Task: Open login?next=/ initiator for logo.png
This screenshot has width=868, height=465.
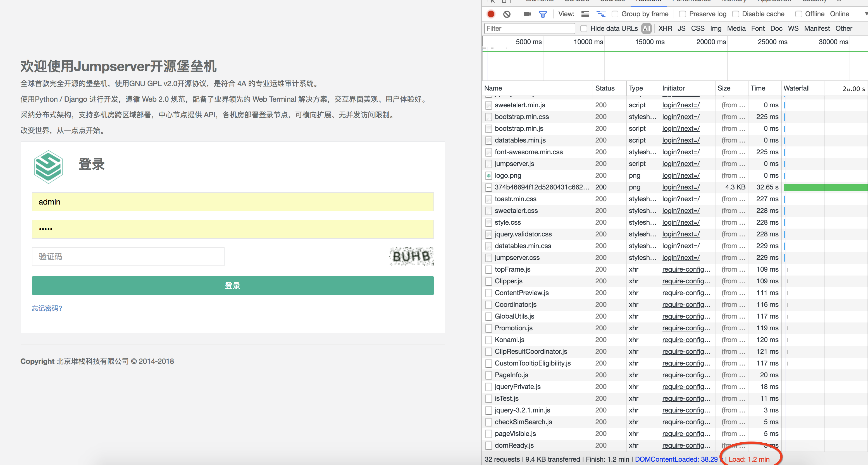Action: [x=681, y=175]
